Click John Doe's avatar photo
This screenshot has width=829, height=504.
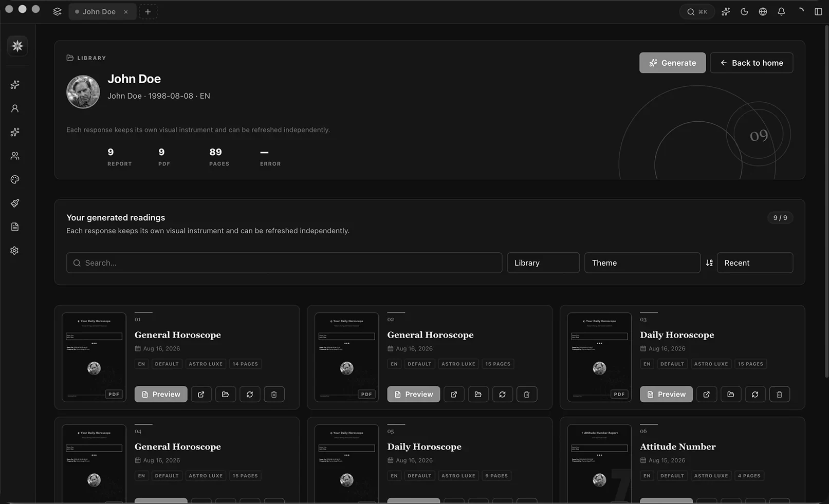(83, 92)
